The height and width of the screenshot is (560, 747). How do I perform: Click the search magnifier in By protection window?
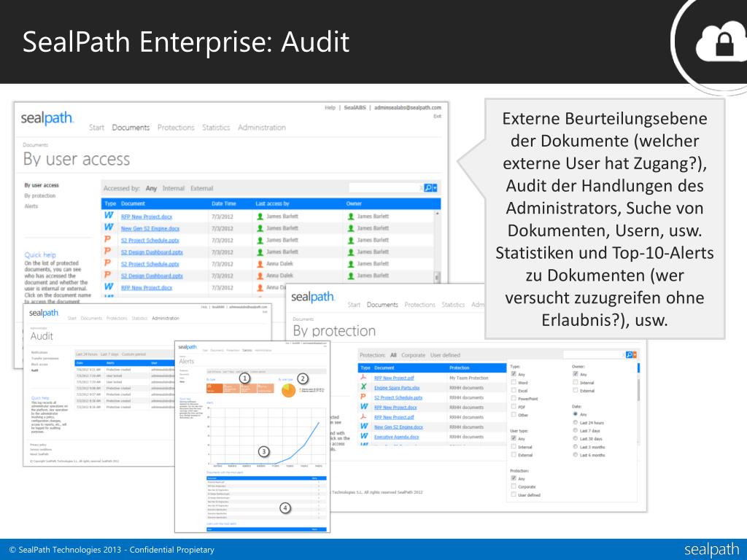[629, 355]
